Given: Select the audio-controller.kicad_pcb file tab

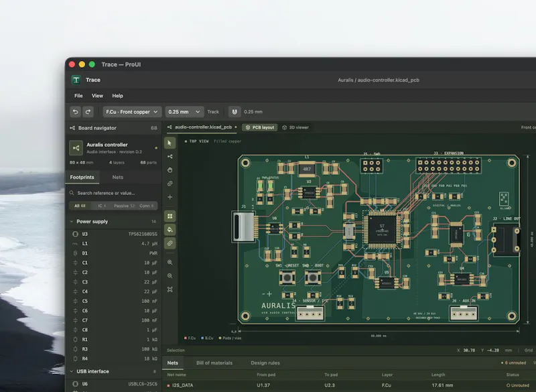Looking at the screenshot, I should (x=202, y=127).
